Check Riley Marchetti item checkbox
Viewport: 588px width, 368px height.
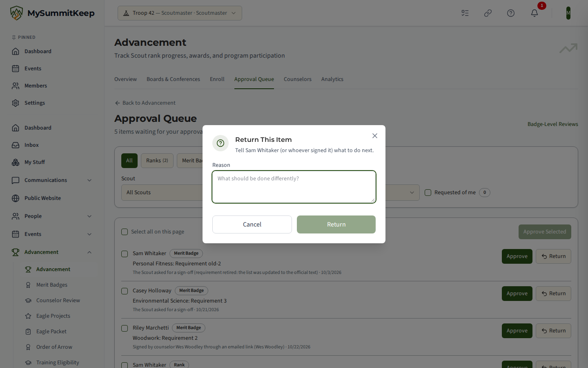(125, 328)
